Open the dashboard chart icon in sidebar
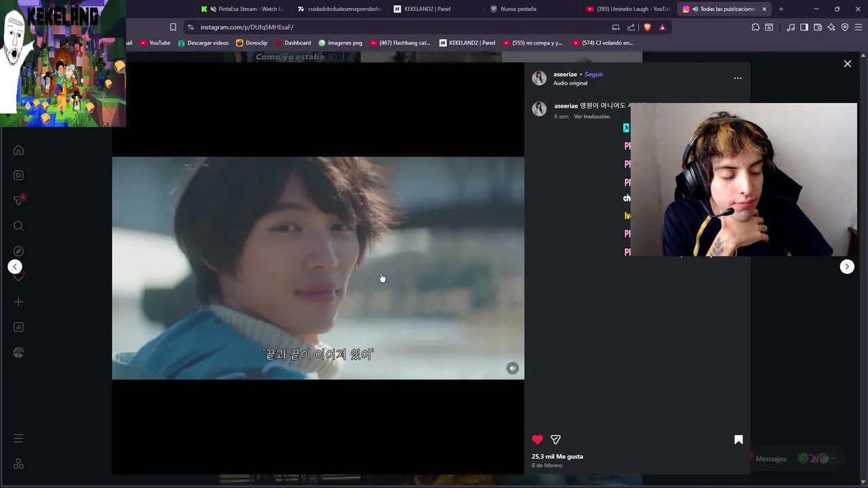 [18, 327]
